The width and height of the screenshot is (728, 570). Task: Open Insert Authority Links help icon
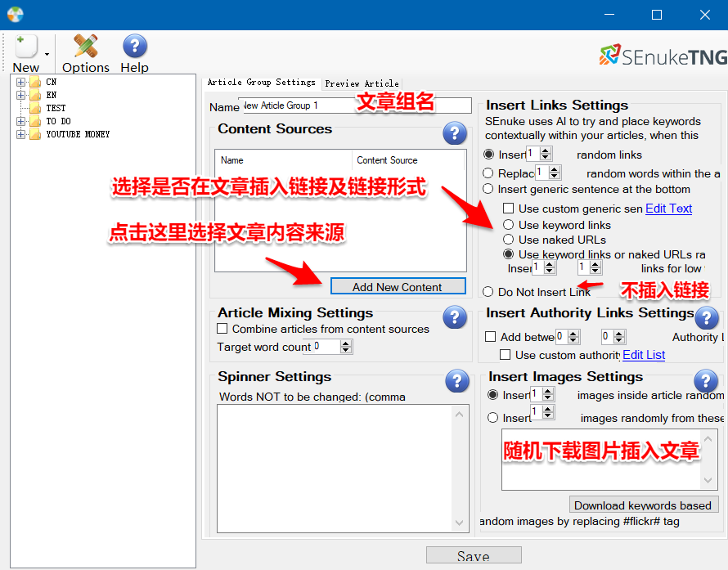click(707, 318)
